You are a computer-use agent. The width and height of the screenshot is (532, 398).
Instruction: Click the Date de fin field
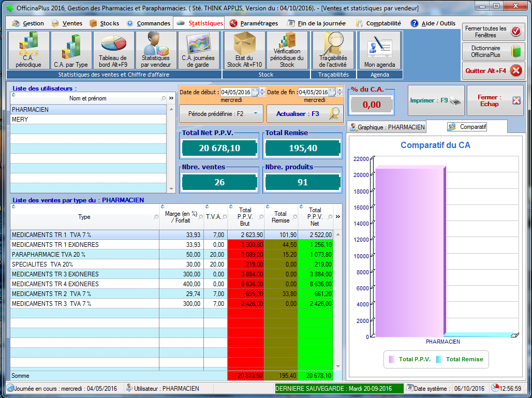click(317, 92)
